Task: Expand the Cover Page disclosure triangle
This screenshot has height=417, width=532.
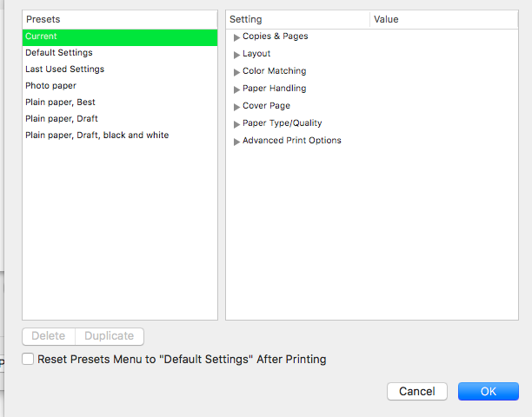Action: pos(236,107)
